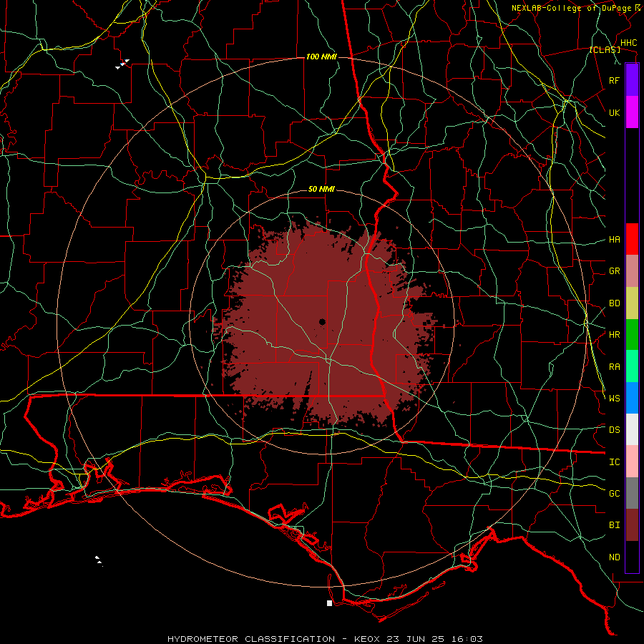
Task: Click the 'BD' legend label text
Action: (614, 303)
